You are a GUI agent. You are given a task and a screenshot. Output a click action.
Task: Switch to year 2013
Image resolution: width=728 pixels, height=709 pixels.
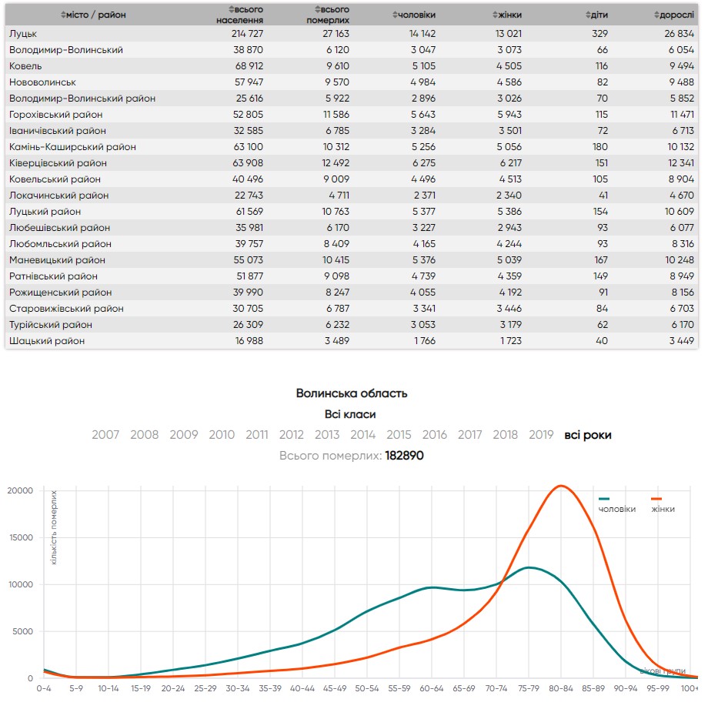(x=327, y=435)
